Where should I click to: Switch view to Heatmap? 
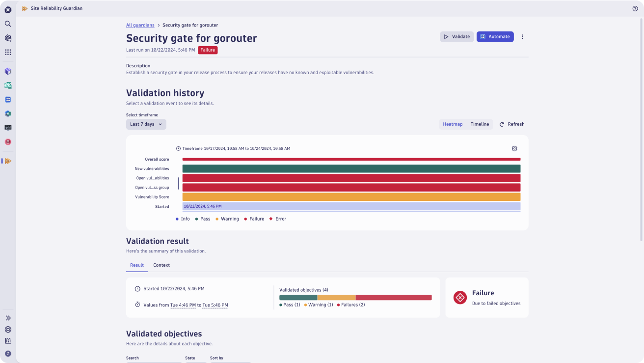[453, 124]
